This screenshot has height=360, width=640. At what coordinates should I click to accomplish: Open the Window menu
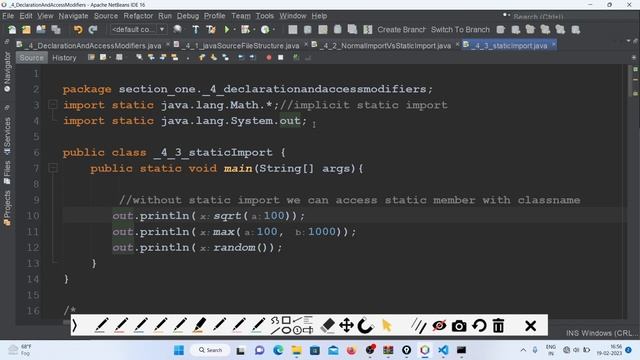(x=293, y=16)
